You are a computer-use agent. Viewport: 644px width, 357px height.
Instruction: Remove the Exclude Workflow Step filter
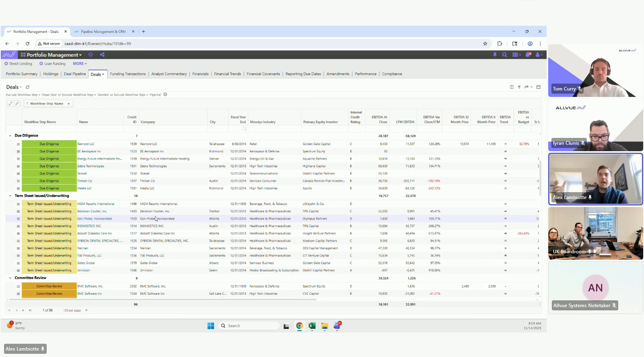coord(165,95)
